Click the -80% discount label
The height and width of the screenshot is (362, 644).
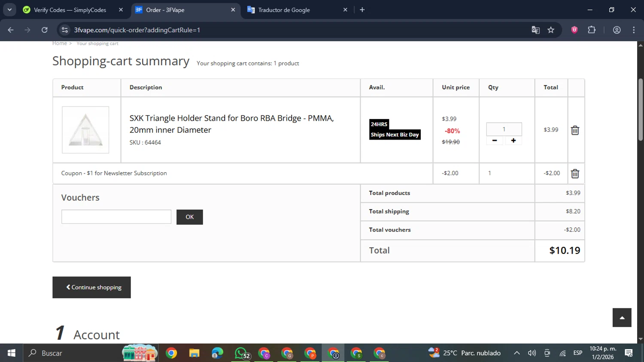click(x=452, y=131)
